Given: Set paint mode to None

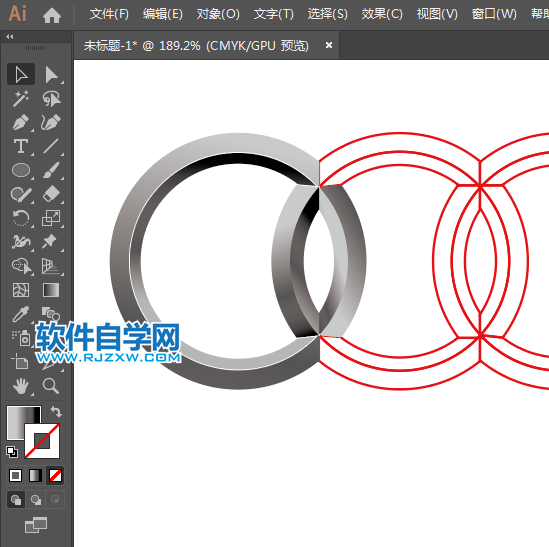Looking at the screenshot, I should (x=55, y=476).
